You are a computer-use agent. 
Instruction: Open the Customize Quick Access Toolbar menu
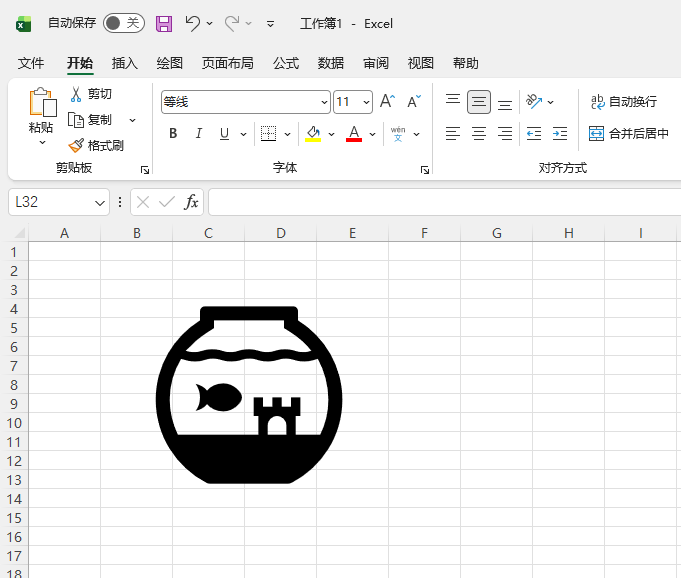tap(270, 24)
